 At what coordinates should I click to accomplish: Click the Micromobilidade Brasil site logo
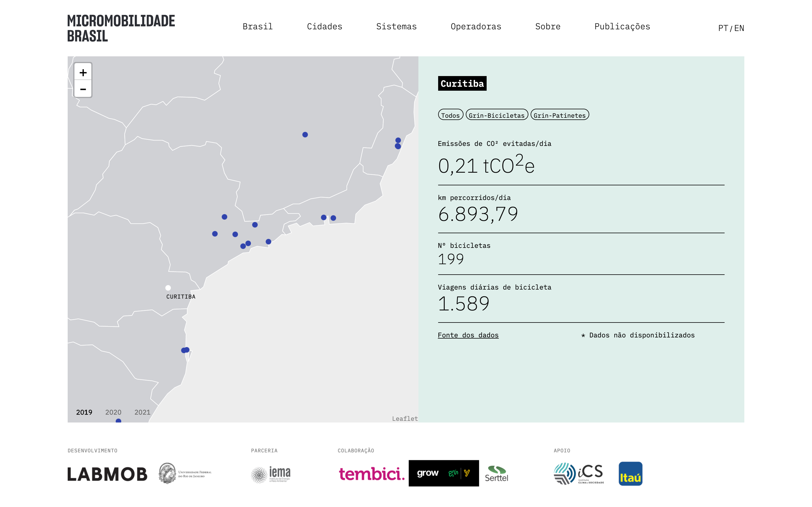pyautogui.click(x=121, y=28)
